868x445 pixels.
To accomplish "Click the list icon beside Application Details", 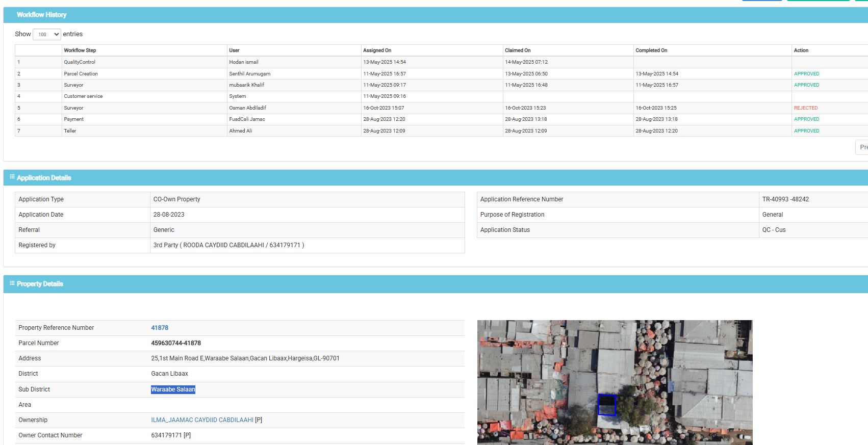I will tap(12, 177).
